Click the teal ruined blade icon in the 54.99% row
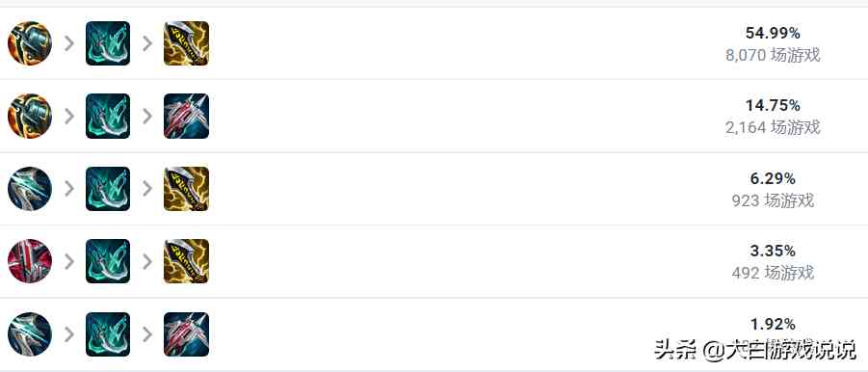Screen dimensions: 868x372 108,43
